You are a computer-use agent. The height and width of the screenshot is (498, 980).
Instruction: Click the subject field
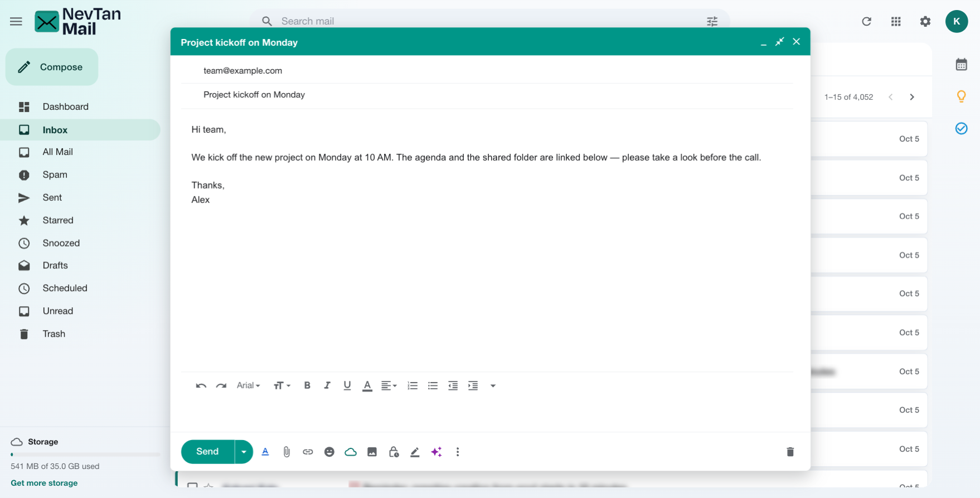487,95
